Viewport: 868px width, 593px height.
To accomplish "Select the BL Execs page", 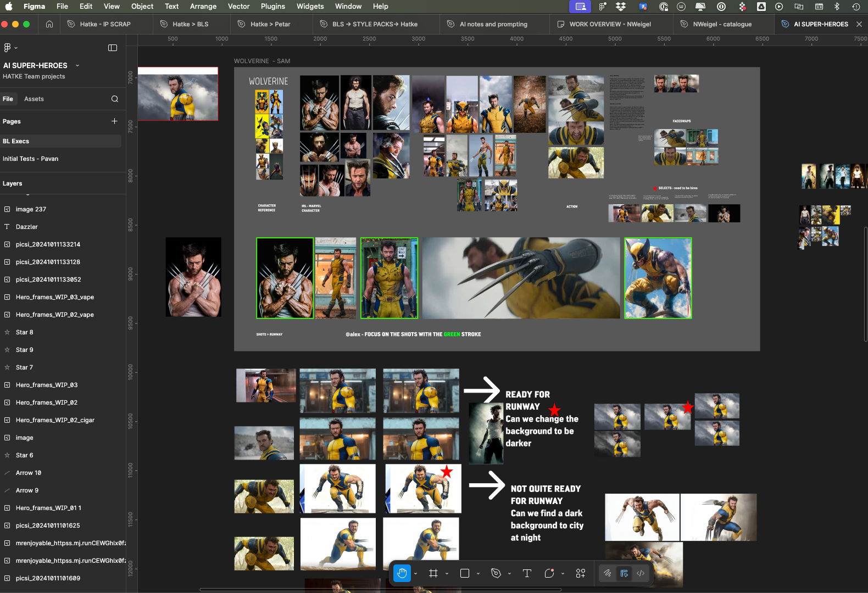I will [x=60, y=141].
